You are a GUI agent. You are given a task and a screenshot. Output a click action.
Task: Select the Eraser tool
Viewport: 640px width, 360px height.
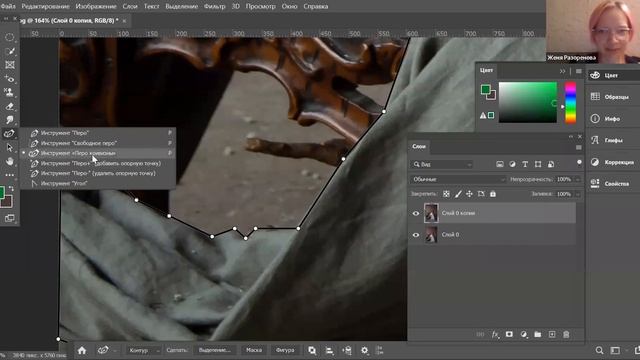tap(9, 106)
